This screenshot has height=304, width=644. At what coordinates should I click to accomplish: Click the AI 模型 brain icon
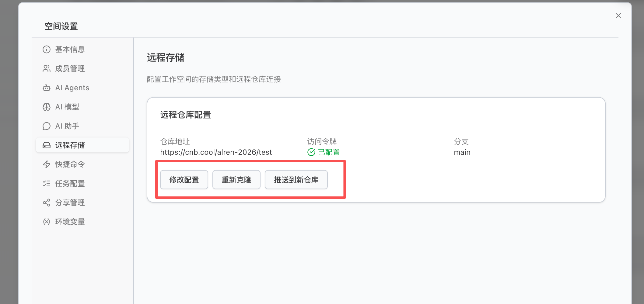coord(46,107)
